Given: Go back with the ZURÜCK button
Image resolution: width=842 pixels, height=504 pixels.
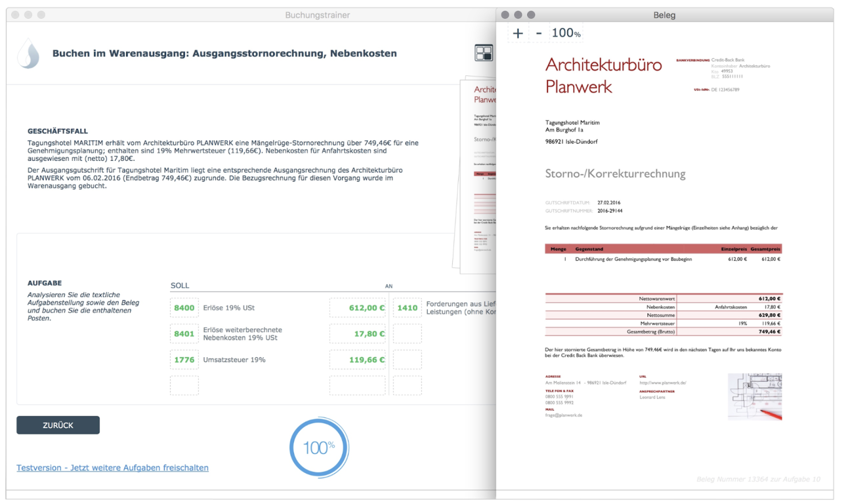Looking at the screenshot, I should click(x=58, y=425).
